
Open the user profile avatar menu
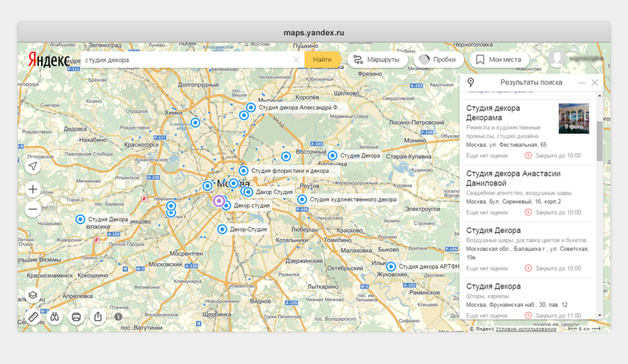[x=558, y=59]
